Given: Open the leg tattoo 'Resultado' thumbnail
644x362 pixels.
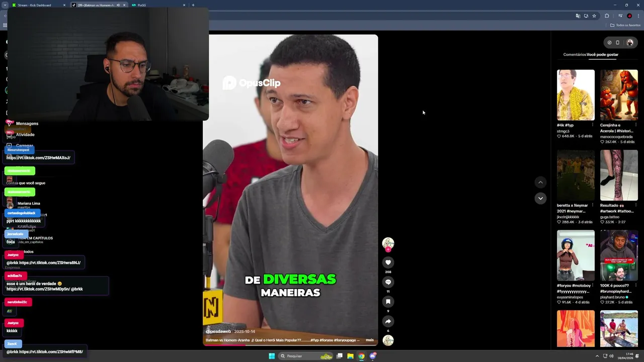Looking at the screenshot, I should coord(619,175).
